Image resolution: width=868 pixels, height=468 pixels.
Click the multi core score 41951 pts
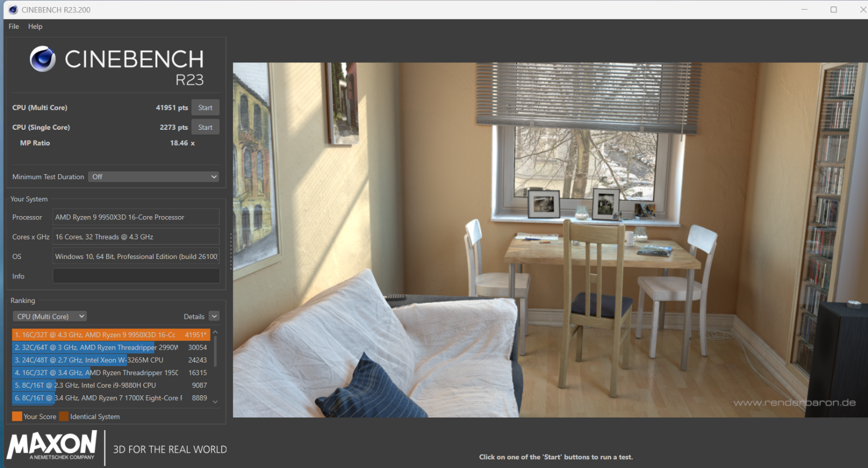172,107
